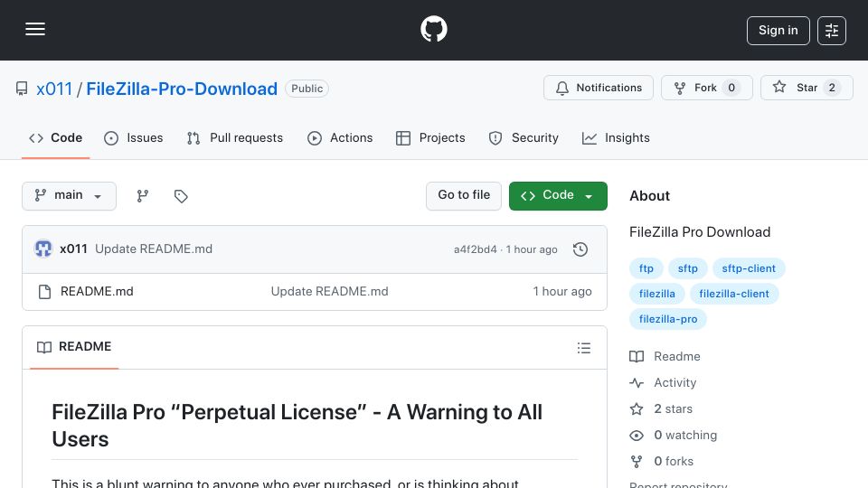Click the repository book icon beside x011
This screenshot has width=868, height=488.
pyautogui.click(x=22, y=89)
